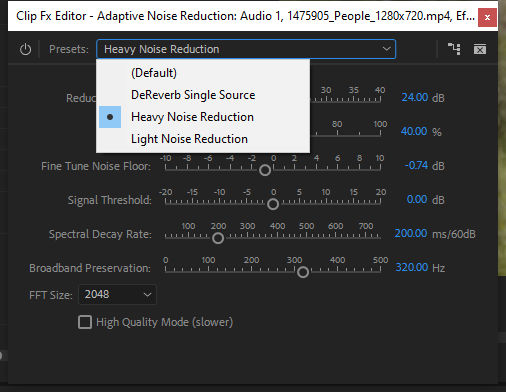Screen dimensions: 506x392
Task: Click the FFT Size label
Action: [51, 295]
